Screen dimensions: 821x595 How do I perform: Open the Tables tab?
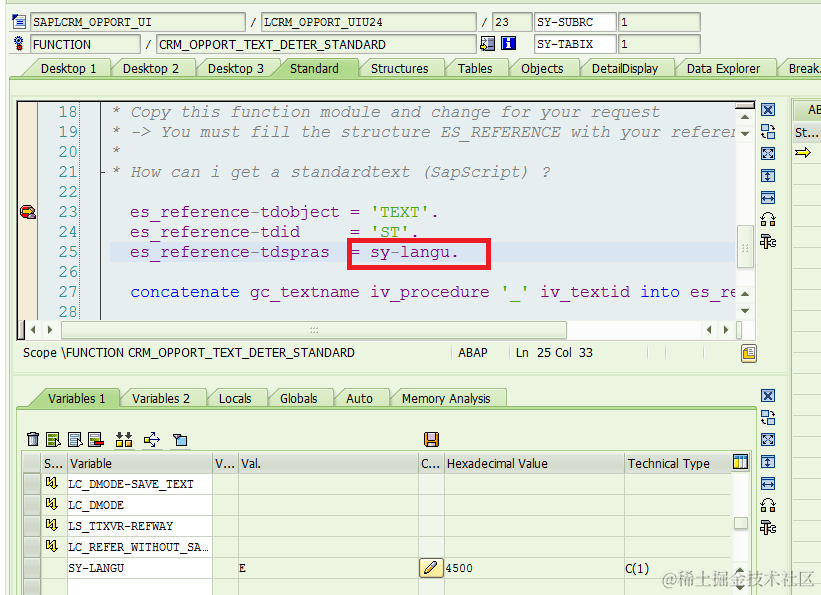[475, 69]
